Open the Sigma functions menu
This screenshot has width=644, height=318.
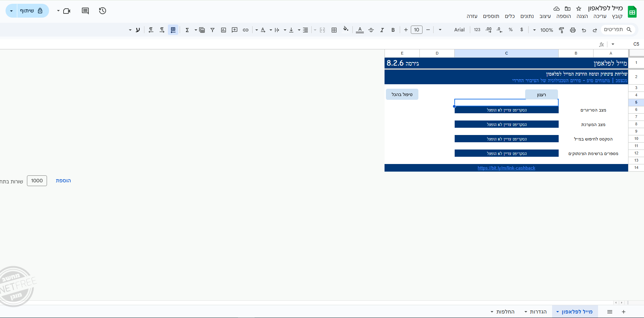(x=187, y=30)
